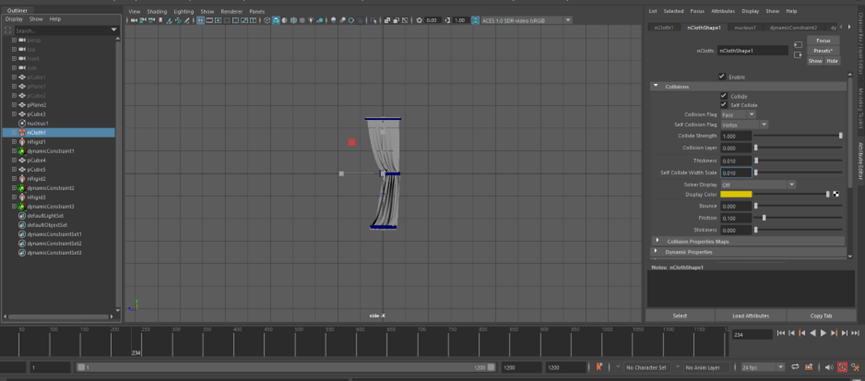Click the Presets* button

click(x=823, y=51)
